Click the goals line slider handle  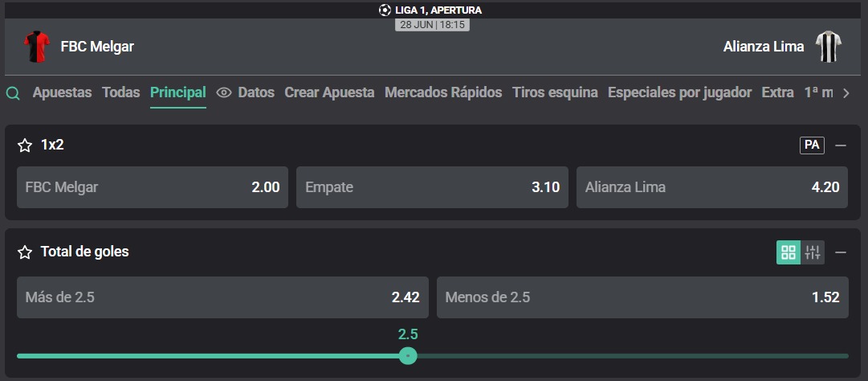coord(408,355)
